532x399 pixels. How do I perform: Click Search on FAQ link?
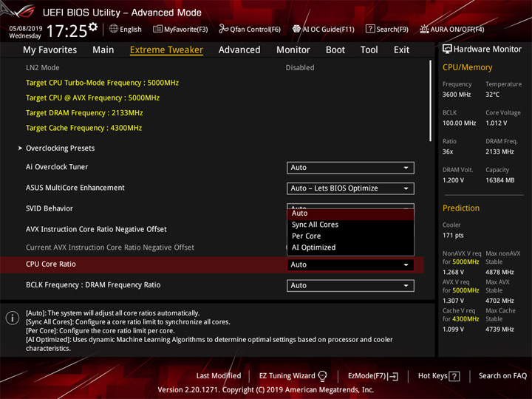click(502, 376)
